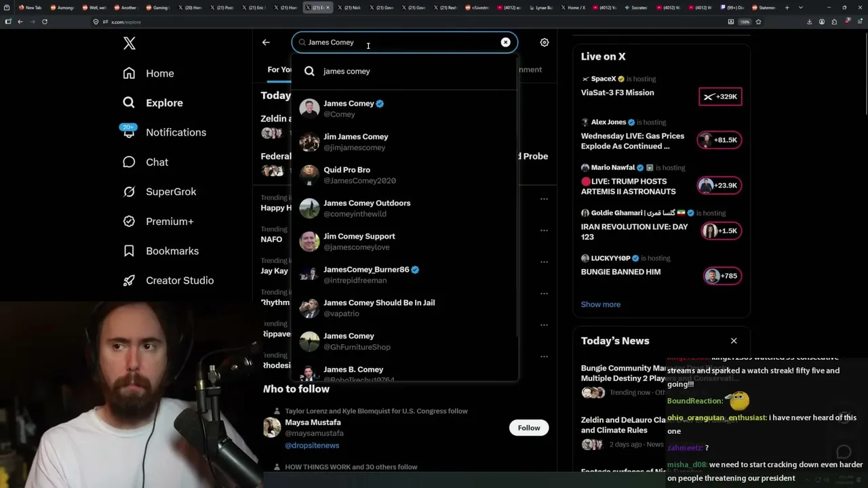Open more options for the NAFO trend

[x=544, y=230]
